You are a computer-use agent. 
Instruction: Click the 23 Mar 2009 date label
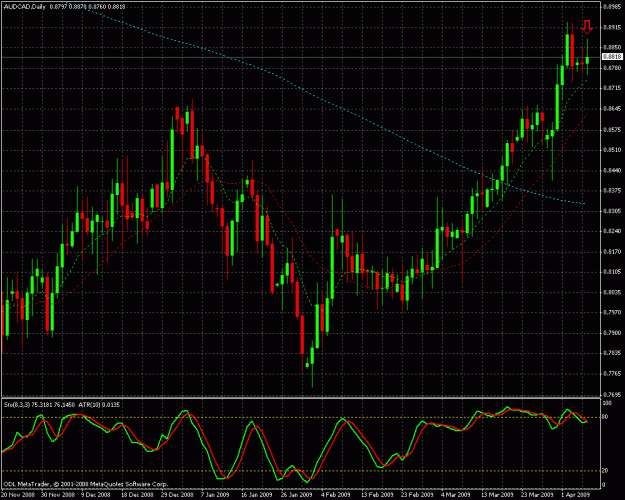click(x=537, y=495)
